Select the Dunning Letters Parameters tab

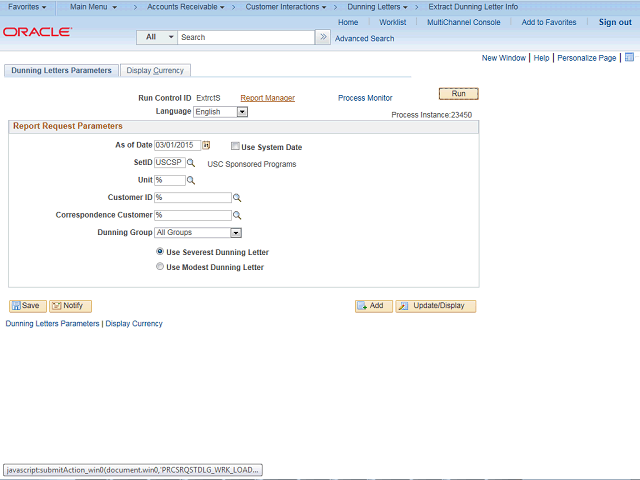[x=61, y=71]
